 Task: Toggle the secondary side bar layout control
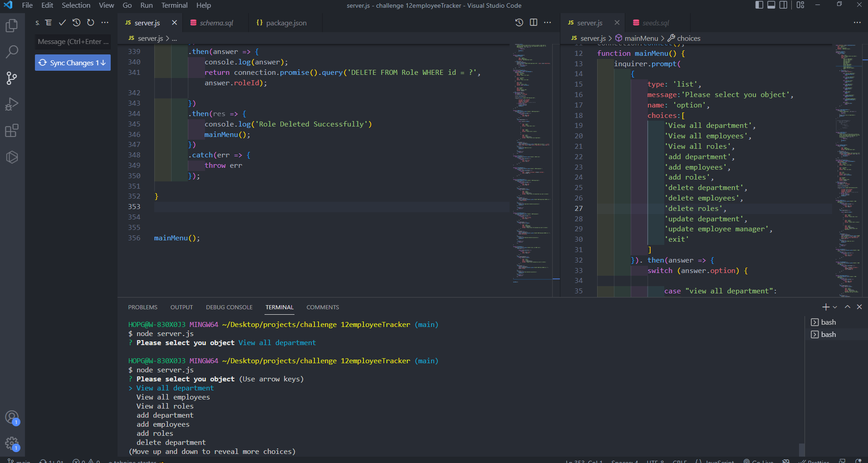coord(784,5)
